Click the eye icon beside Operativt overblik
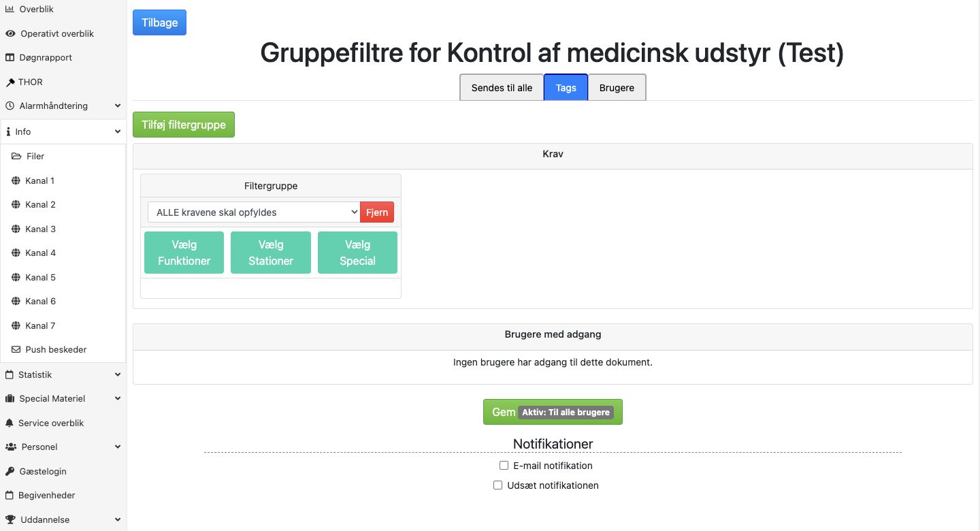 tap(10, 33)
